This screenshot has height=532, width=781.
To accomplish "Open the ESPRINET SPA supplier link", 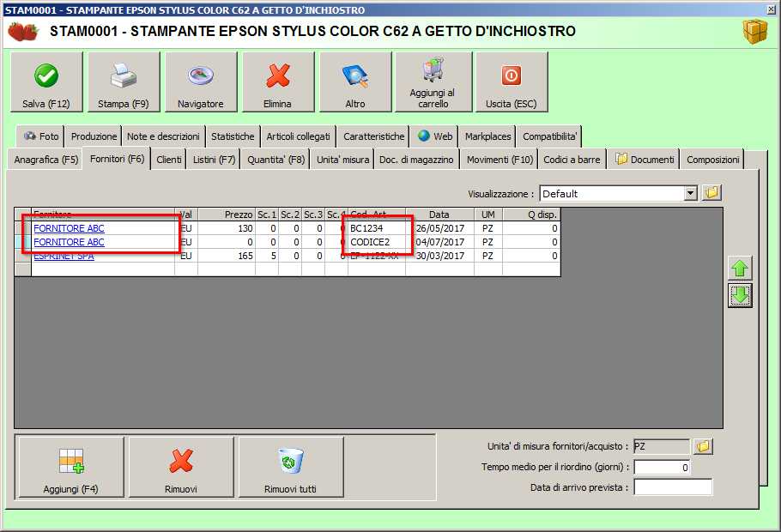I will [64, 256].
